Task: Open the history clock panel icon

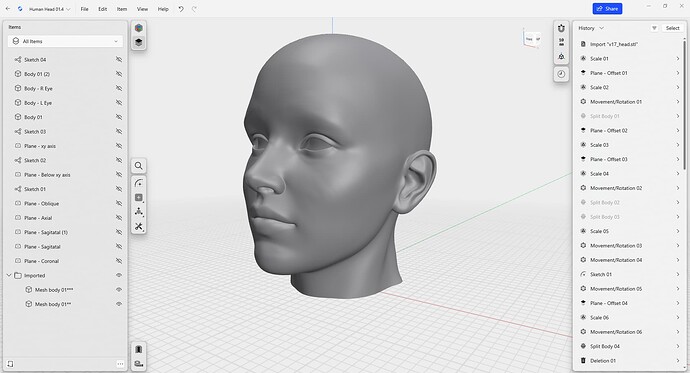Action: (561, 74)
